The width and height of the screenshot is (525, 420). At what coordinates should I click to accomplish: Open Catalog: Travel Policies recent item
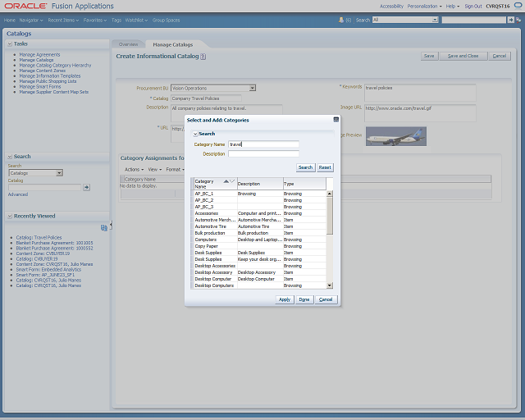tap(39, 237)
